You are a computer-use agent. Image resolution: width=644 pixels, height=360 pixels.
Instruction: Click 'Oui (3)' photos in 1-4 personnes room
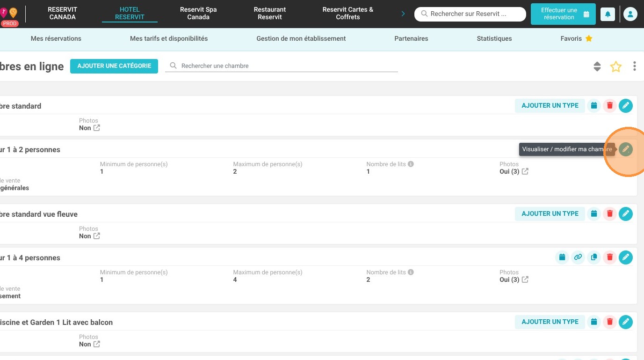click(509, 279)
